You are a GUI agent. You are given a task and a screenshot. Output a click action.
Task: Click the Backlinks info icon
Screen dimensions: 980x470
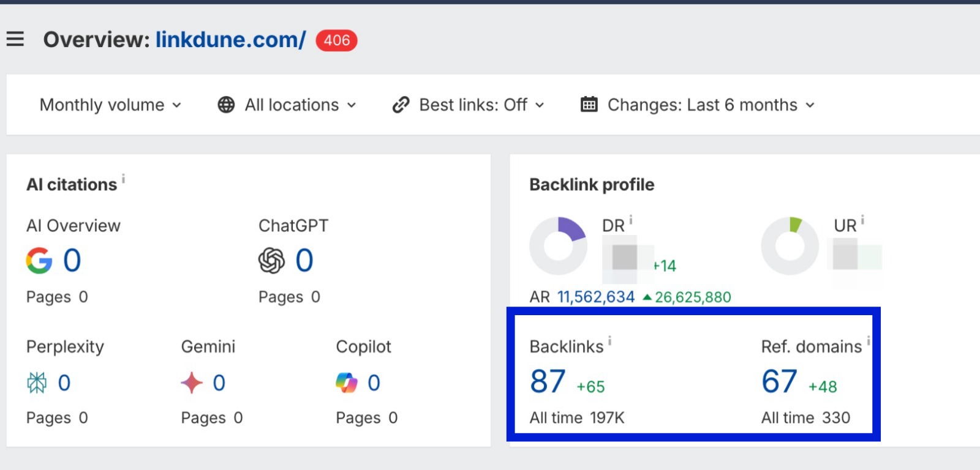tap(609, 341)
